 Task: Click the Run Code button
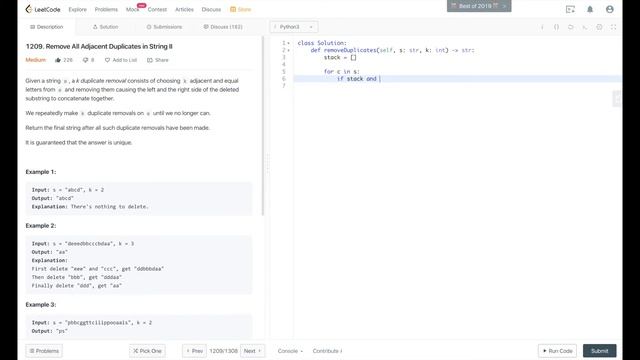(557, 351)
